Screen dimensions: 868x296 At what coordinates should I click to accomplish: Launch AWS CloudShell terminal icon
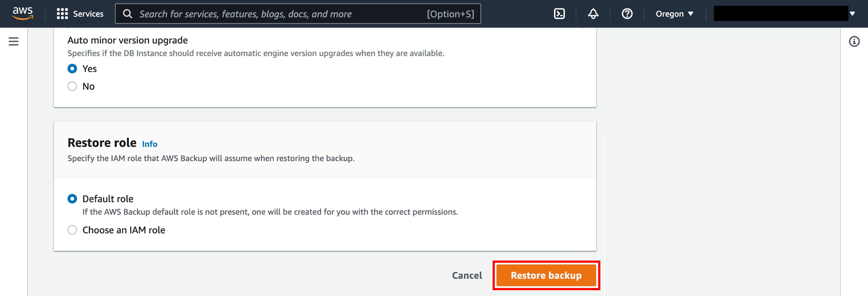point(559,14)
